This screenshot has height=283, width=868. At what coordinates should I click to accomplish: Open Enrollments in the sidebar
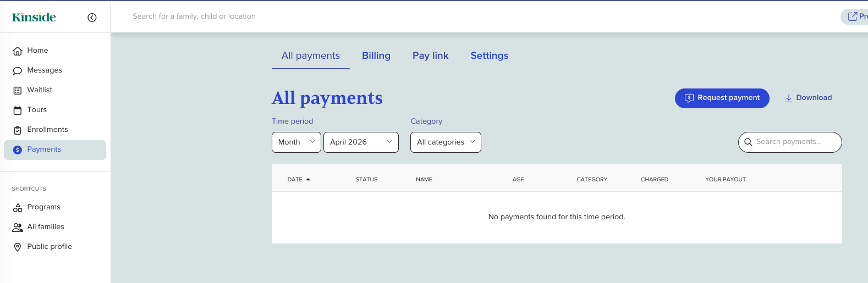coord(55,130)
